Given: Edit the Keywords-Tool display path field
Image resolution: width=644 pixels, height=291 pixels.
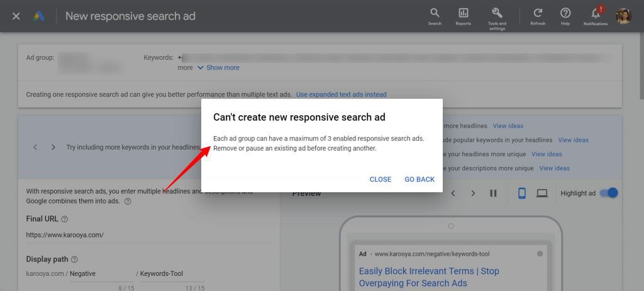Looking at the screenshot, I should click(172, 274).
